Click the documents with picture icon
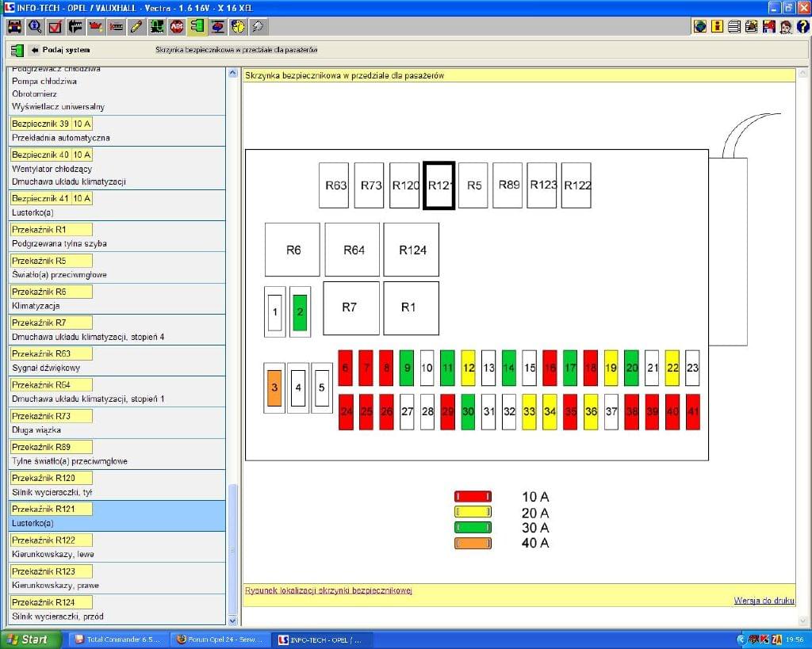This screenshot has height=649, width=812. click(752, 26)
